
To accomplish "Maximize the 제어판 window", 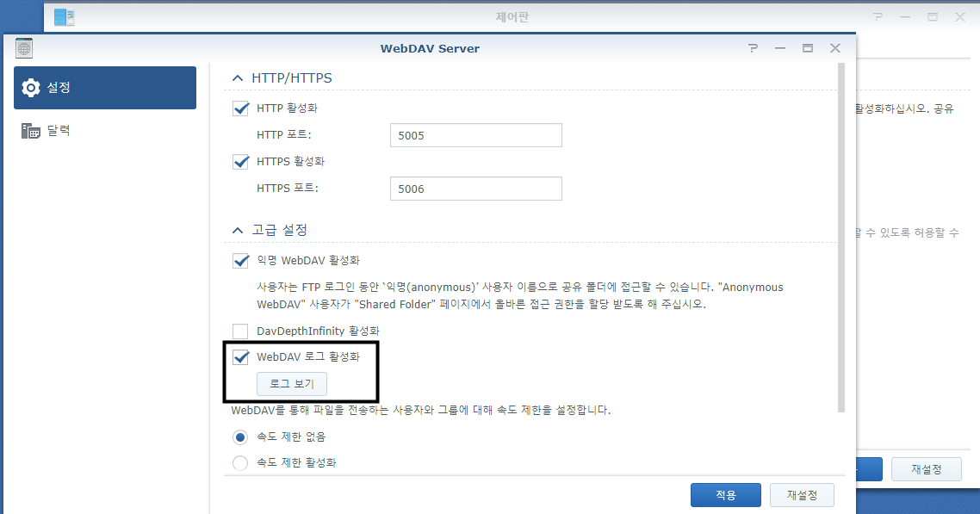I will [x=933, y=17].
